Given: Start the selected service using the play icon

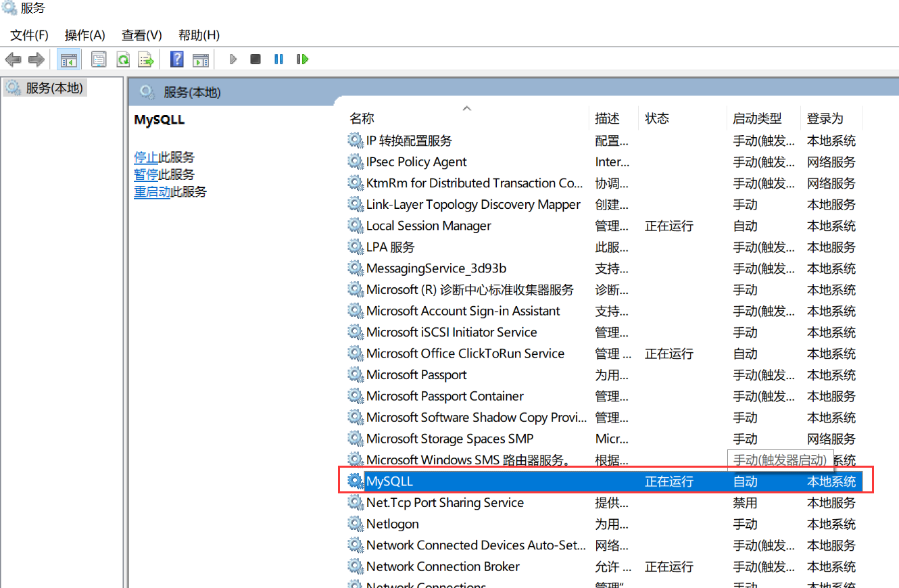Looking at the screenshot, I should [233, 59].
